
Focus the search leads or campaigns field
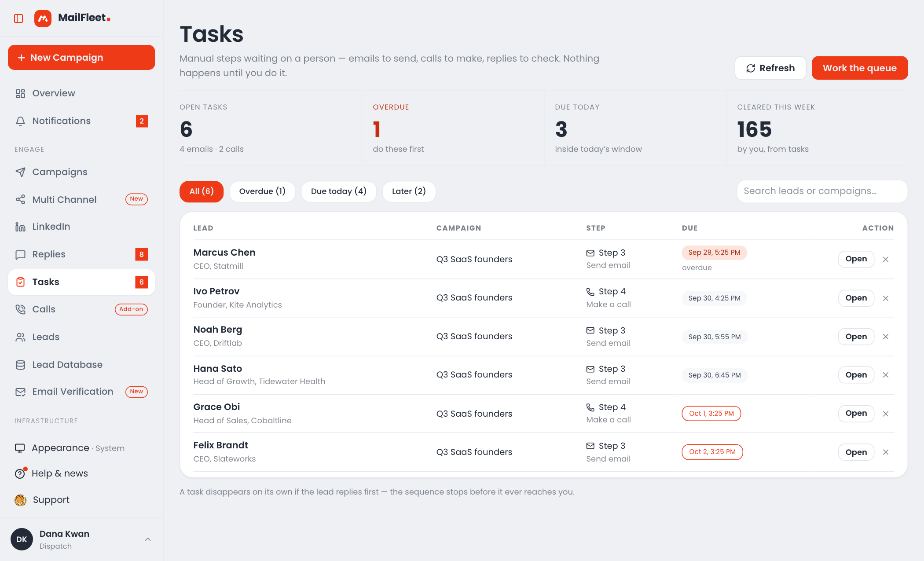(822, 191)
